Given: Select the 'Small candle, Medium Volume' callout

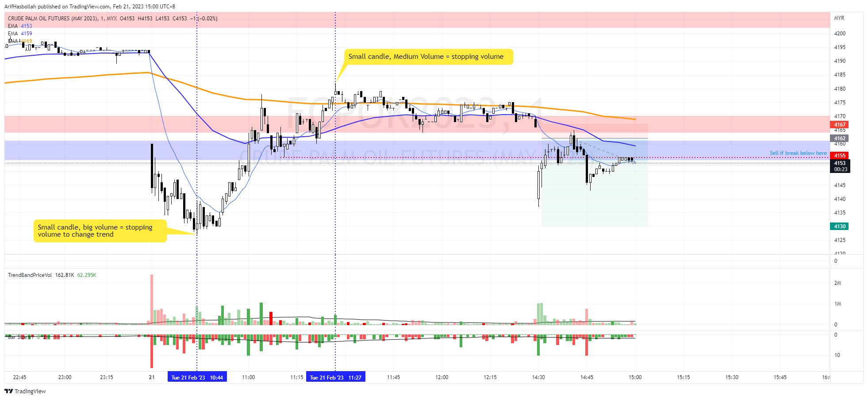Looking at the screenshot, I should click(428, 57).
